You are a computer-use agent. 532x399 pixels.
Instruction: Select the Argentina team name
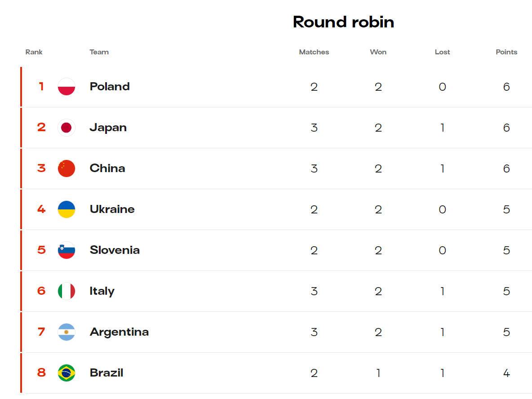[119, 332]
